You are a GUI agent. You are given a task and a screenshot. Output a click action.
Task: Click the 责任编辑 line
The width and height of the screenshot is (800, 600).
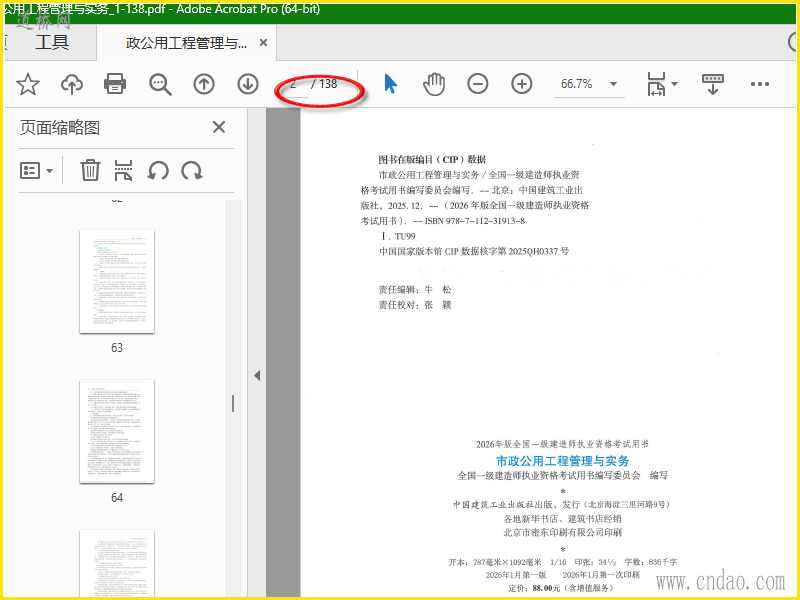click(x=415, y=290)
